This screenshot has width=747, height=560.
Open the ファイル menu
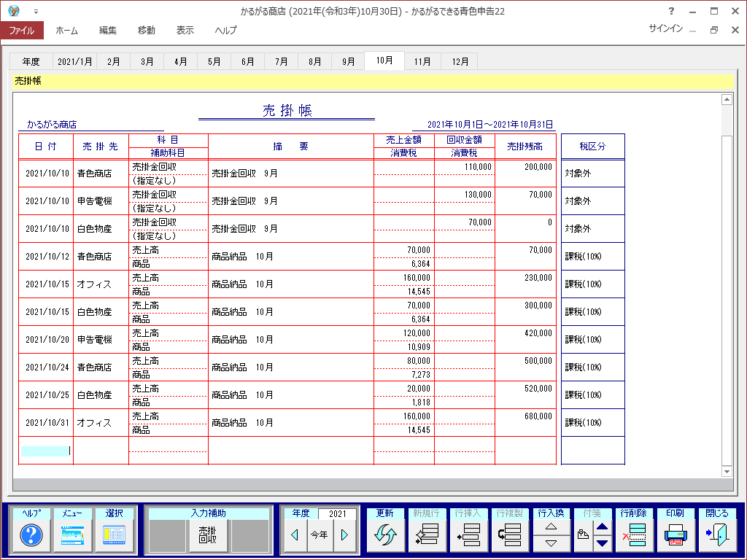pyautogui.click(x=22, y=30)
